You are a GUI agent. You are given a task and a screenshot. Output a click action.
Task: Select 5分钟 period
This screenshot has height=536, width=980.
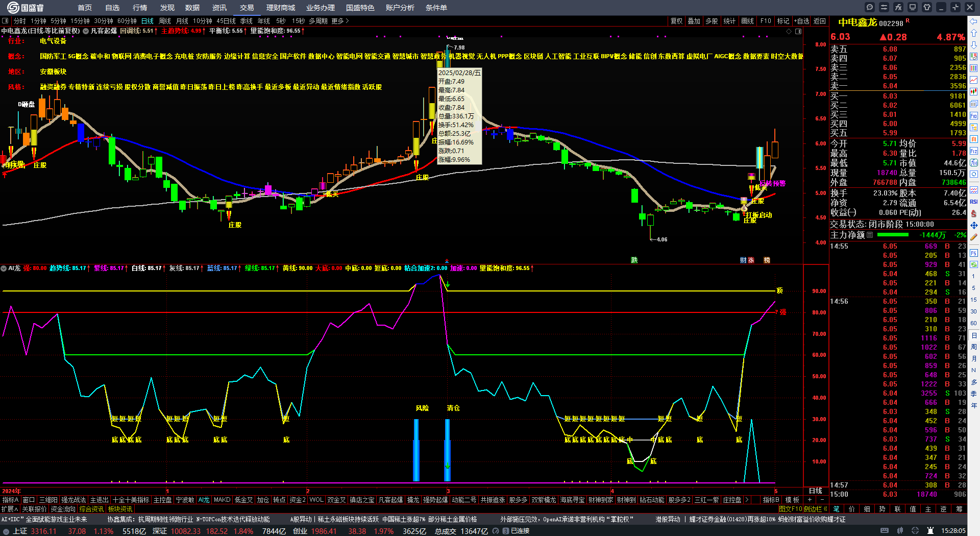(x=58, y=21)
